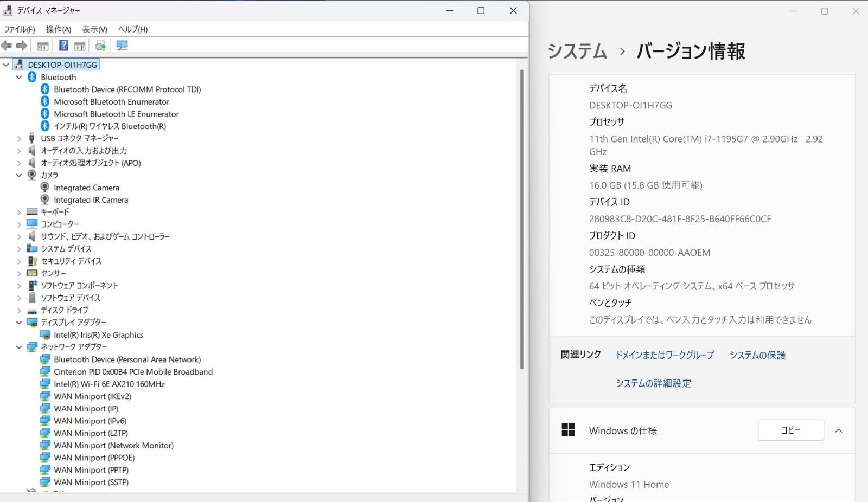Click the Integrated Camera device icon
868x502 pixels.
pyautogui.click(x=45, y=188)
